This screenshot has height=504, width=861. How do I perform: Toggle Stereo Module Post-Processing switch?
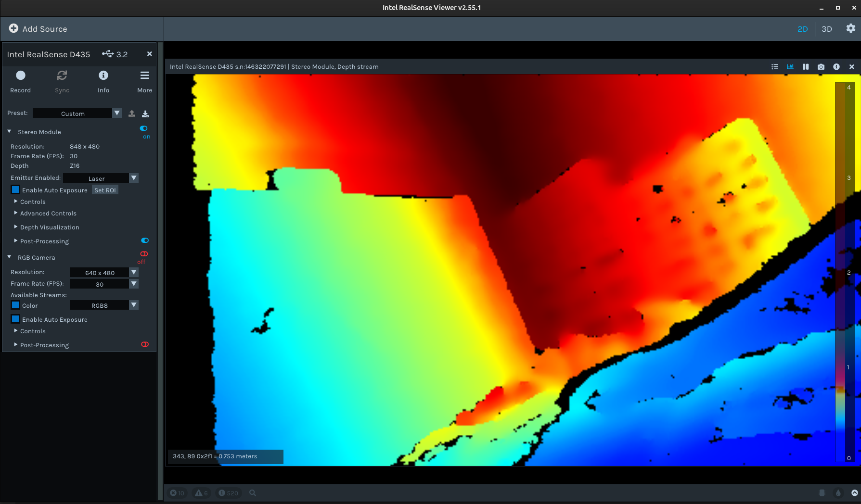(145, 240)
